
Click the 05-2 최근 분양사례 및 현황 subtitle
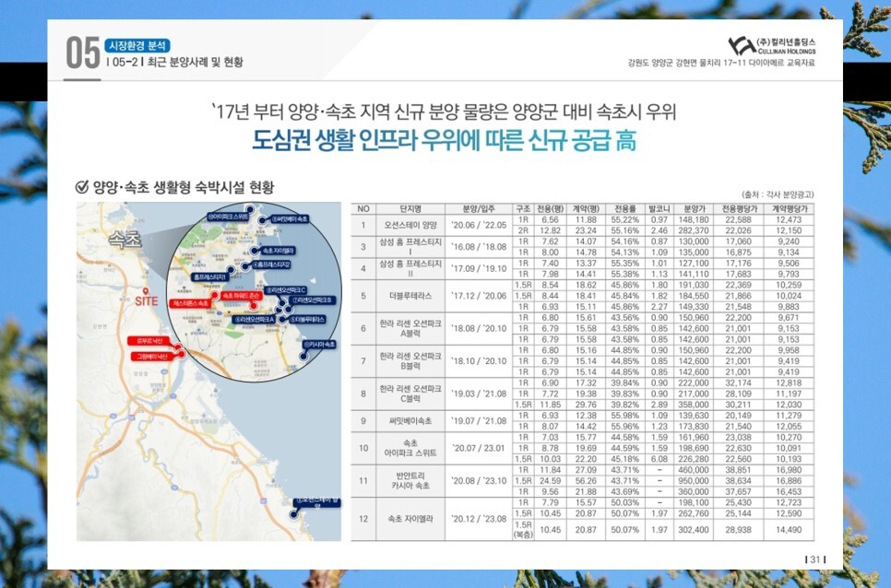tap(175, 63)
